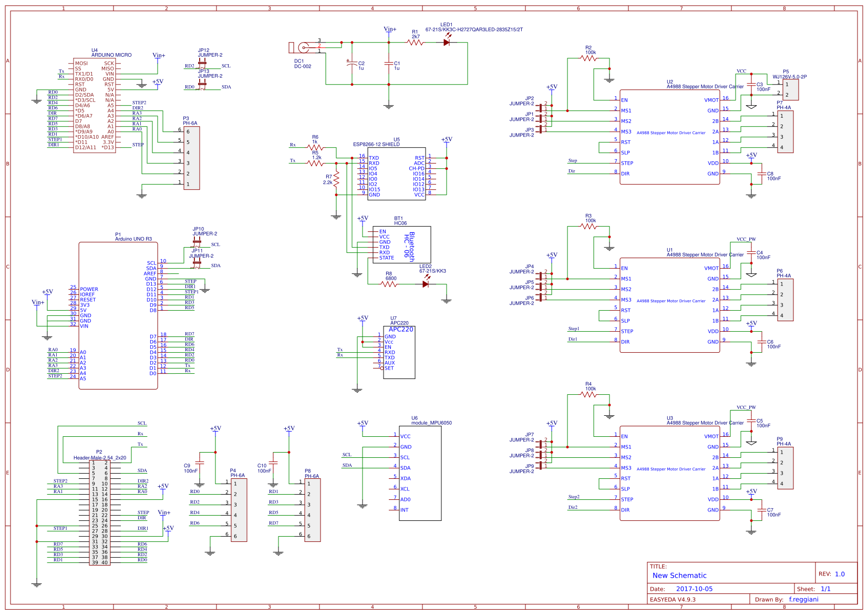Click the R1 2k7 resistor symbol
The height and width of the screenshot is (615, 868).
click(415, 42)
